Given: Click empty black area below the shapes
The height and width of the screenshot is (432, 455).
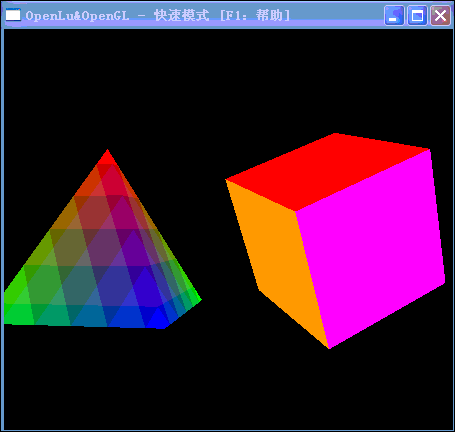Looking at the screenshot, I should click(227, 390).
